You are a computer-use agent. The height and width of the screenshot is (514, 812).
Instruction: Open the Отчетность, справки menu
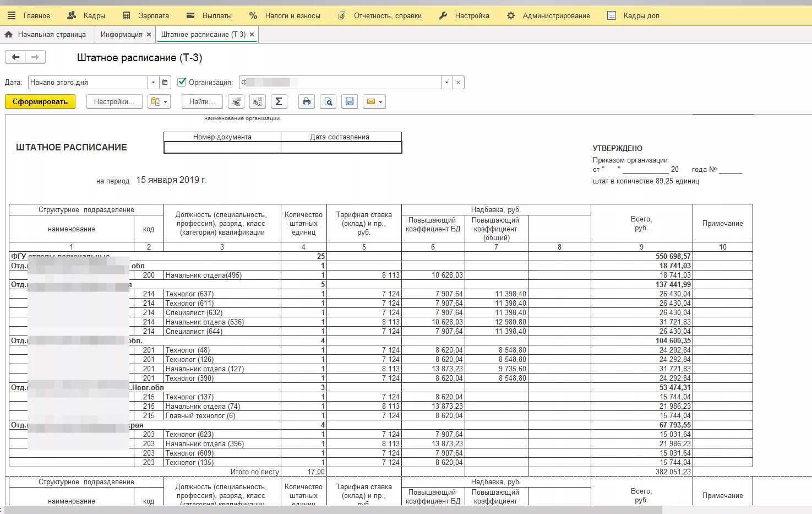point(380,15)
